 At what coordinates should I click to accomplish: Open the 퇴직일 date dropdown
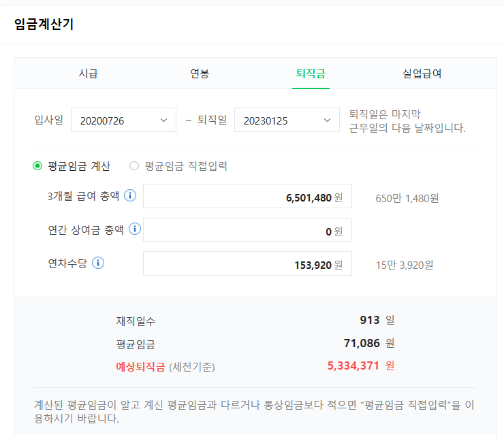click(x=287, y=120)
